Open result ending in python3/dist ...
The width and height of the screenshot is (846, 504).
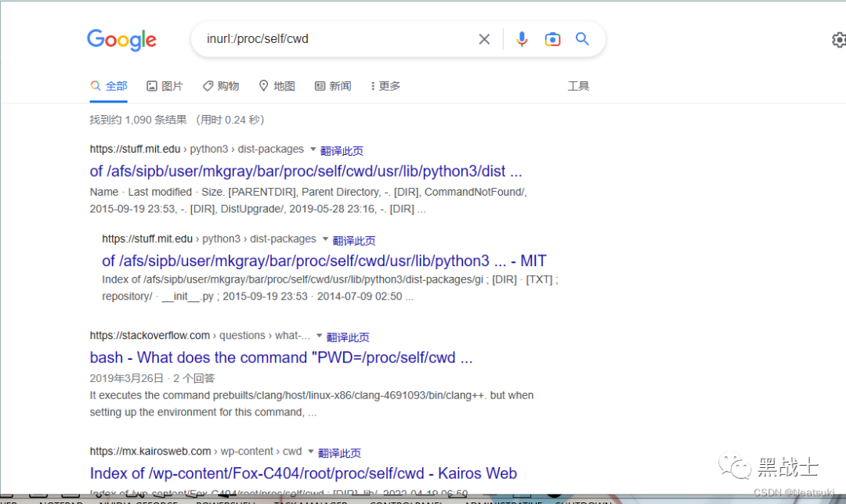click(x=306, y=171)
